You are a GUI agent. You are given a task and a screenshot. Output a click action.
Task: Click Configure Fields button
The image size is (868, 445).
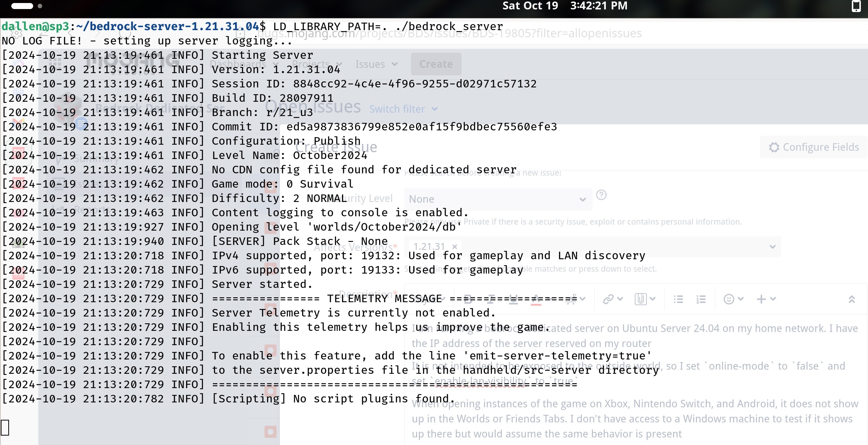coord(814,147)
